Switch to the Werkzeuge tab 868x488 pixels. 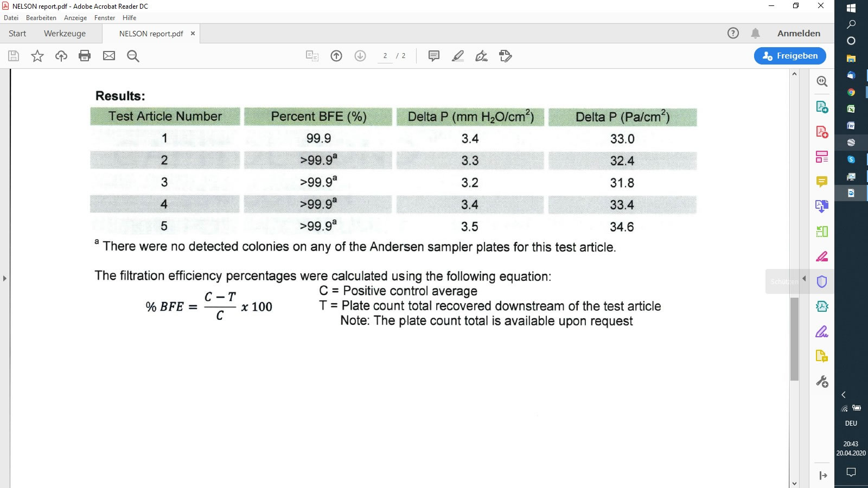65,34
